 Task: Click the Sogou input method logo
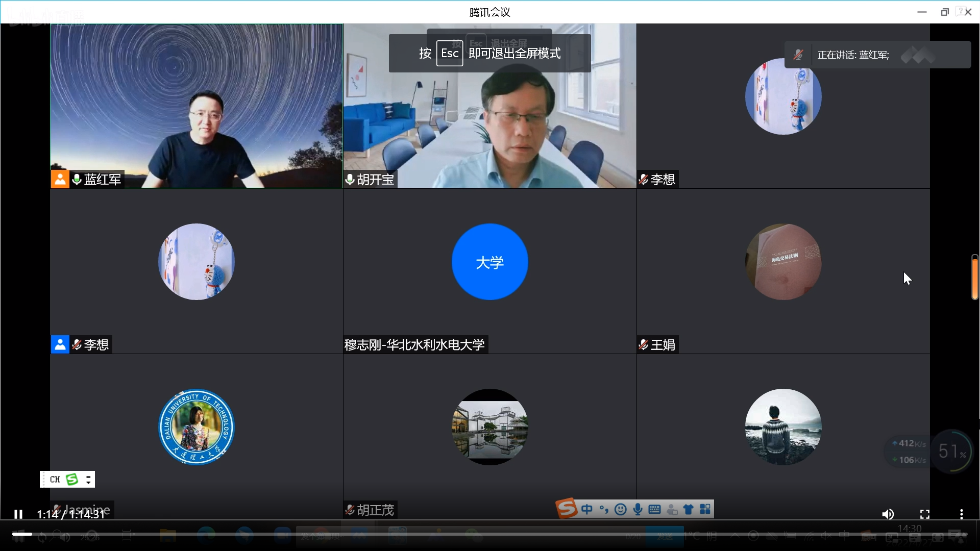point(567,509)
